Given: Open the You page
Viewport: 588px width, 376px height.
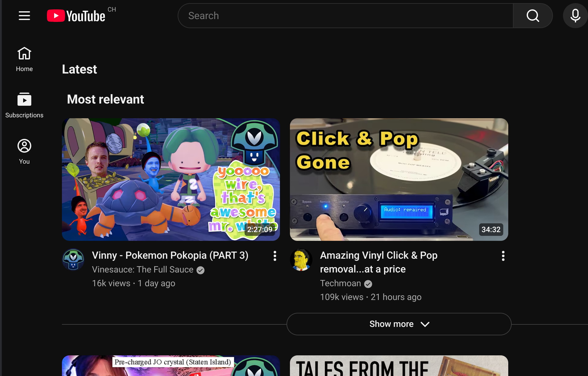Looking at the screenshot, I should tap(24, 152).
